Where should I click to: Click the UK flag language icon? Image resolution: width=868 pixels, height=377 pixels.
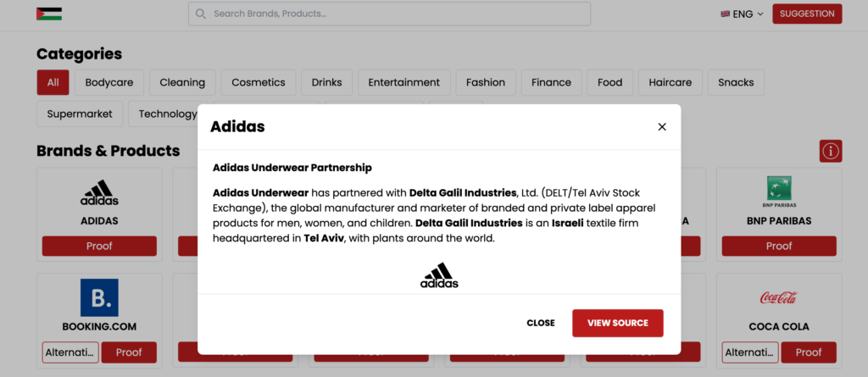click(726, 14)
